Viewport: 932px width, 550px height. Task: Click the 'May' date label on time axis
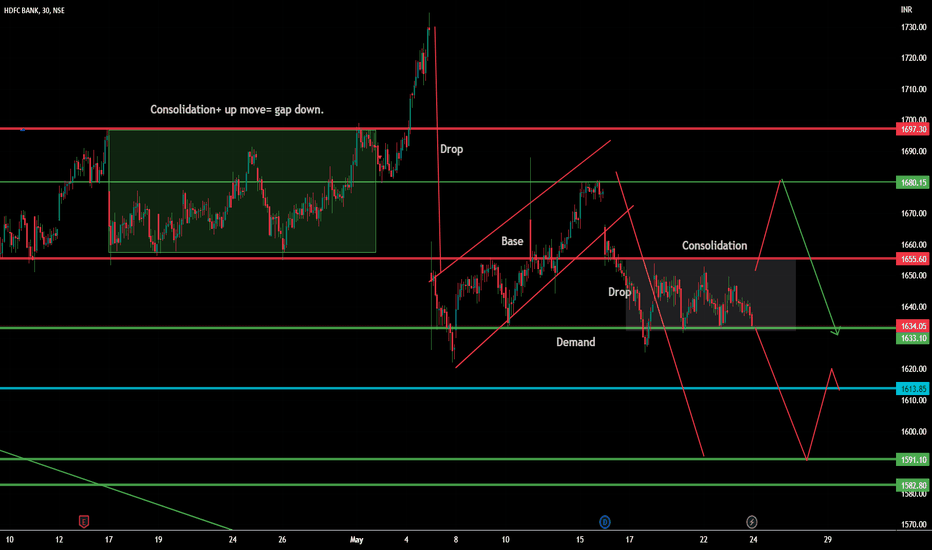coord(356,540)
